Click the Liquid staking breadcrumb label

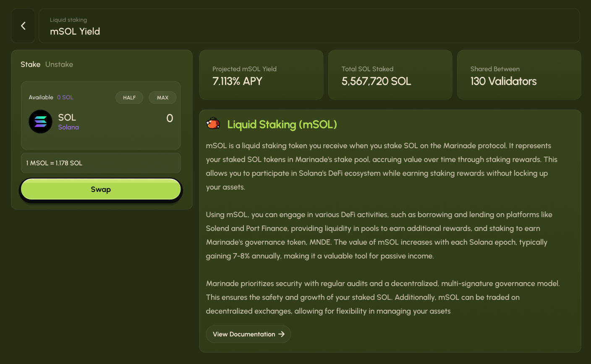point(68,20)
